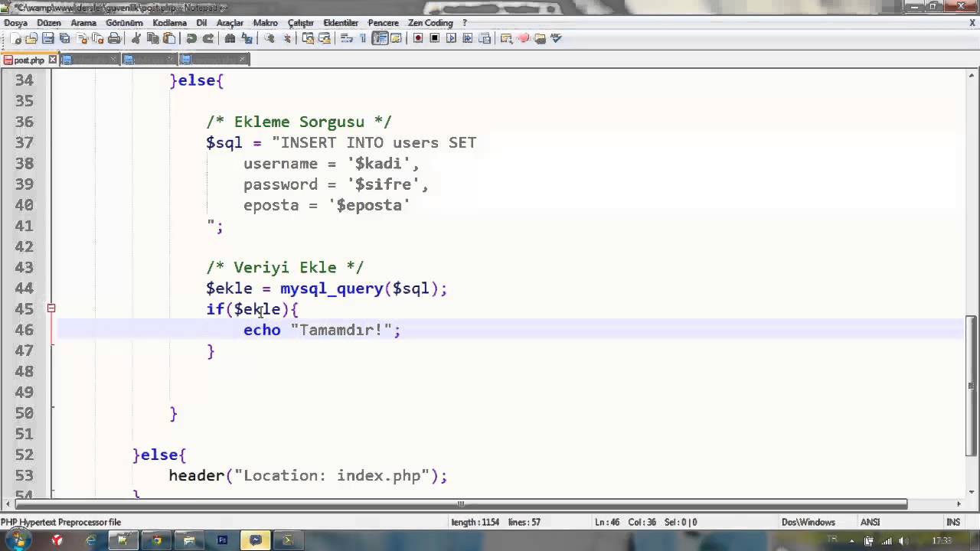Close the post.php tab with its X

tap(53, 60)
